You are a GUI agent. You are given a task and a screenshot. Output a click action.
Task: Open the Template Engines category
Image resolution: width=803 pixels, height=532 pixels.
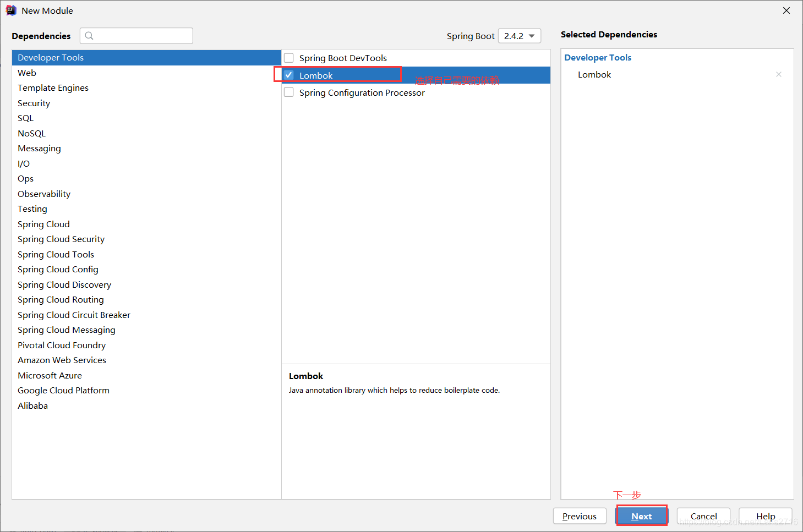(x=146, y=88)
